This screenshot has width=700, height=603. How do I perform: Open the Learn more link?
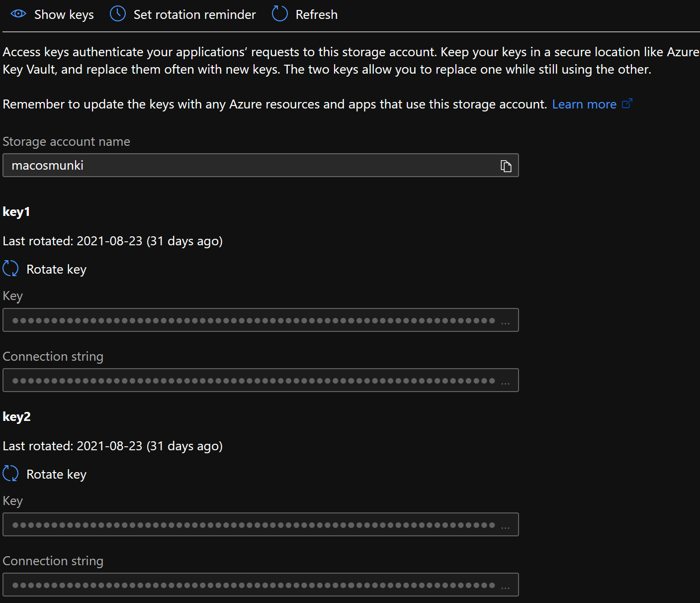click(x=584, y=104)
